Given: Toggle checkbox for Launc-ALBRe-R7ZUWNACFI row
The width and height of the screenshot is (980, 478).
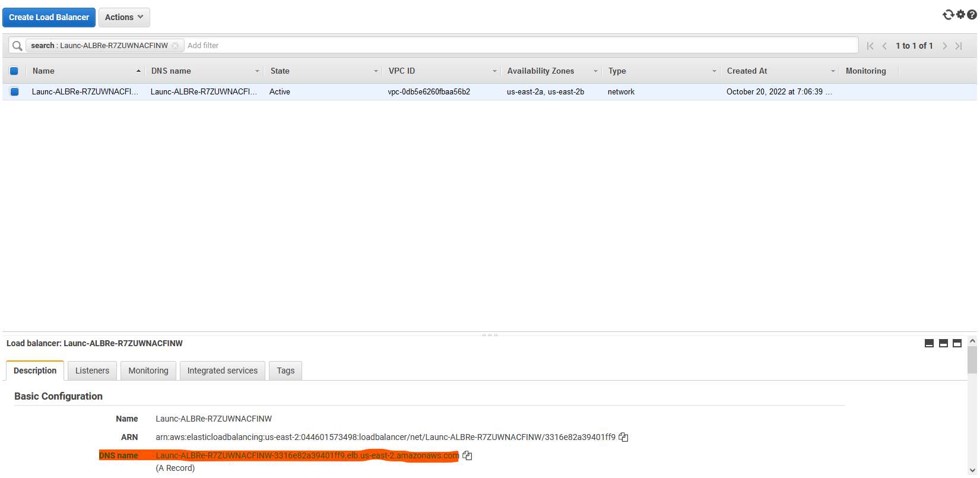Looking at the screenshot, I should [14, 91].
